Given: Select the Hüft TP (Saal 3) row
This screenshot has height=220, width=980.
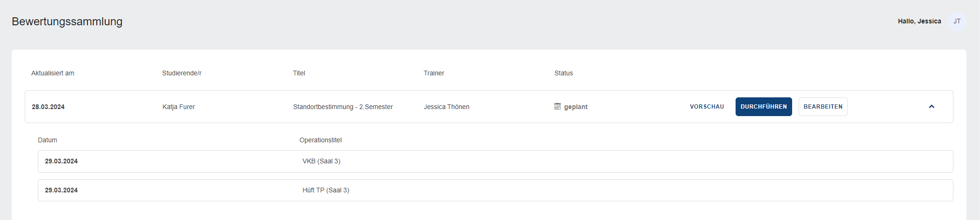Looking at the screenshot, I should [495, 191].
